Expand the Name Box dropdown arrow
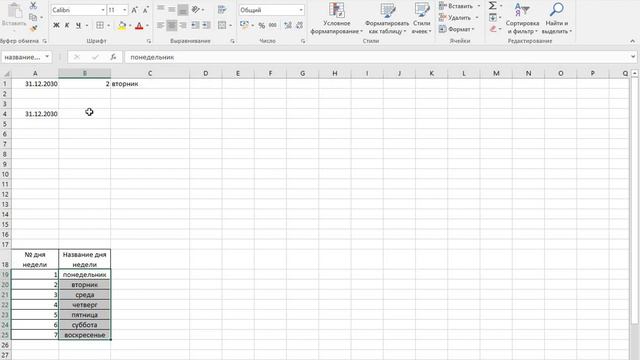The height and width of the screenshot is (360, 640). (x=47, y=57)
